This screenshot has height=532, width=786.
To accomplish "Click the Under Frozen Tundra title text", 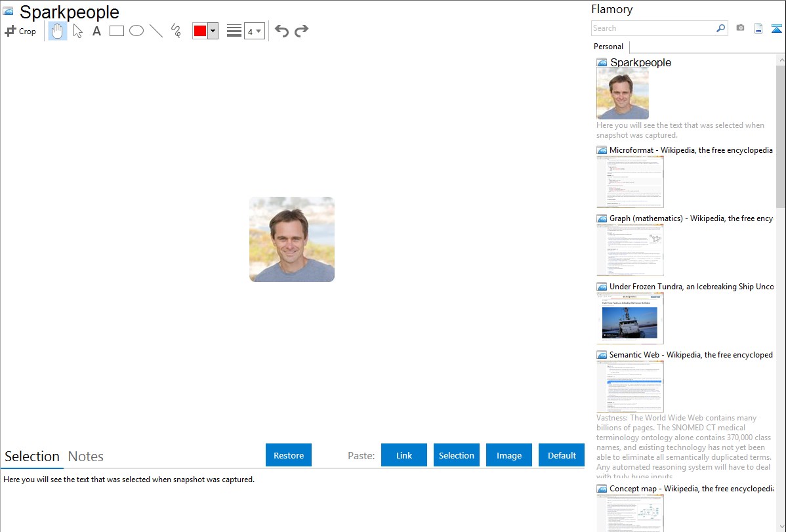I will [692, 286].
